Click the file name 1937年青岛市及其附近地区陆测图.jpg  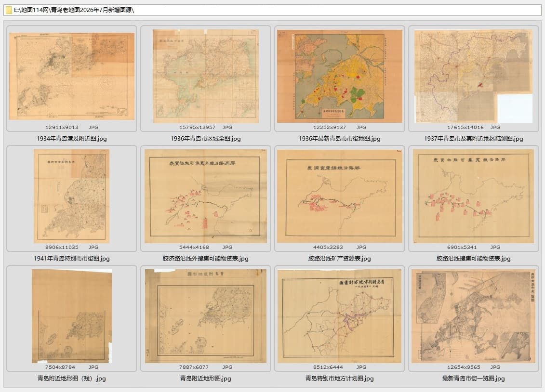pyautogui.click(x=473, y=139)
